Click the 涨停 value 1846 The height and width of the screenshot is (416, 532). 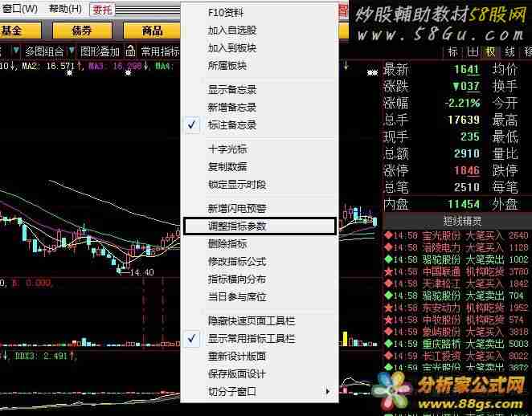pyautogui.click(x=467, y=170)
